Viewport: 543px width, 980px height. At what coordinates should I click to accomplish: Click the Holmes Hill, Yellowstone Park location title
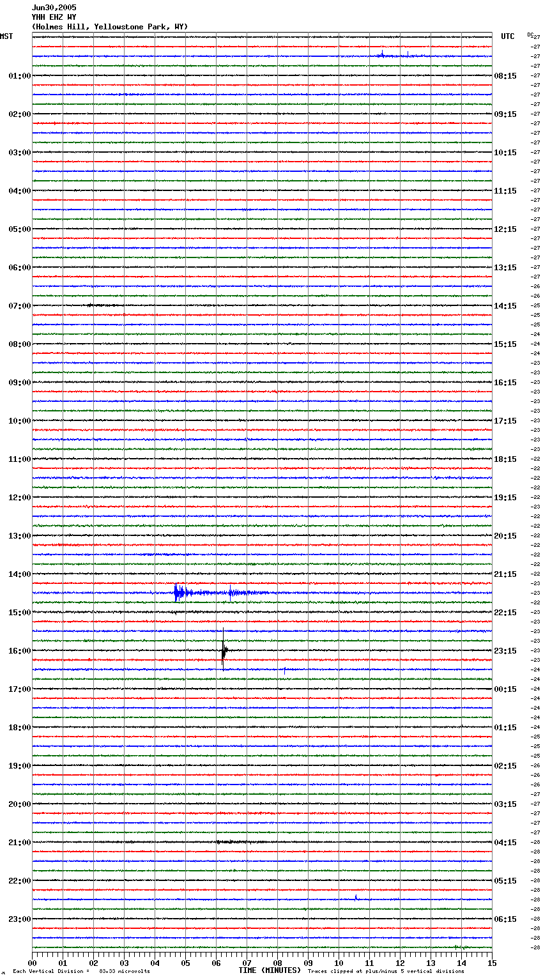click(110, 27)
